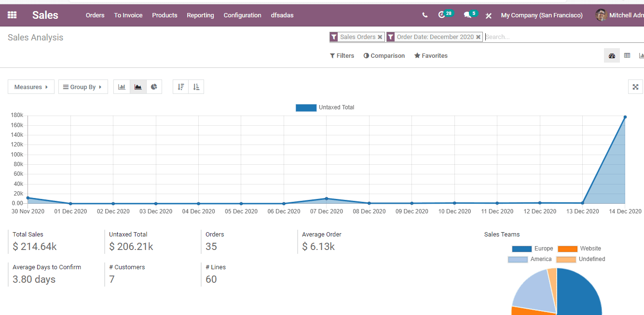
Task: Open the Products menu
Action: point(164,15)
